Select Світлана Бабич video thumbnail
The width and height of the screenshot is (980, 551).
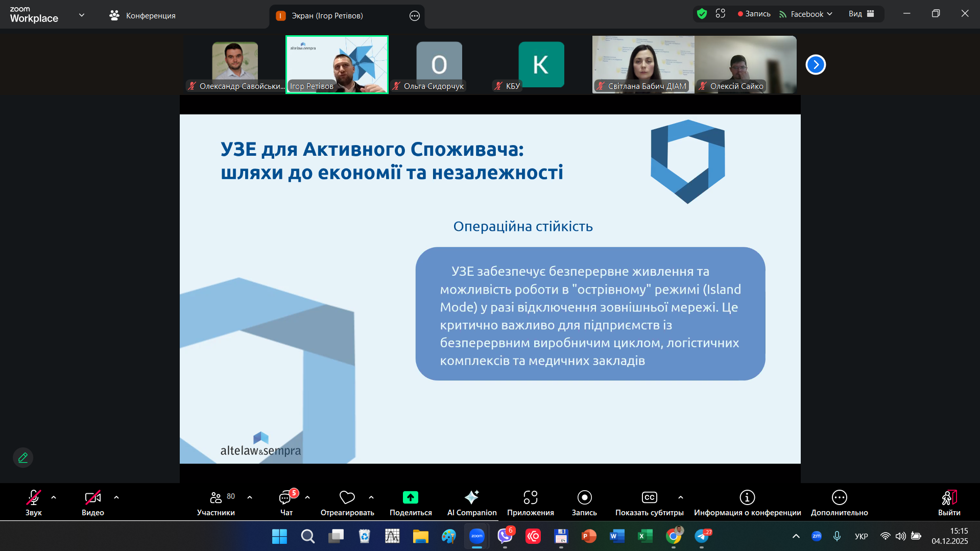click(643, 64)
